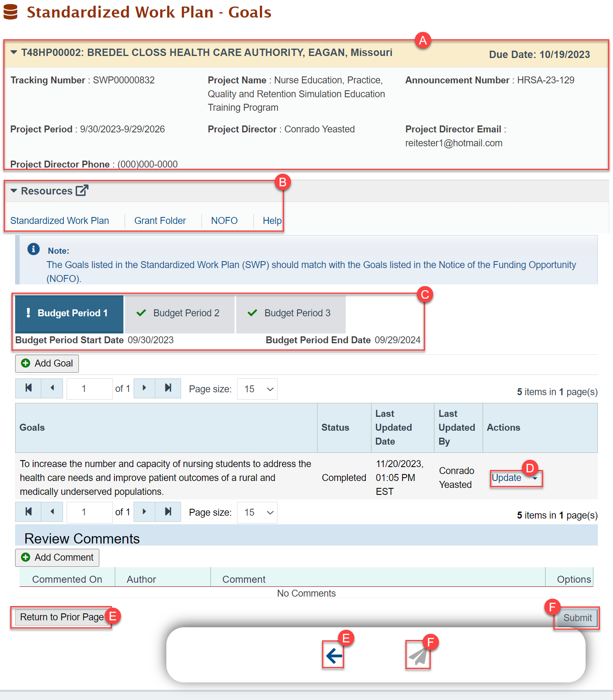
Task: Go to first page in bottom pager
Action: point(28,512)
